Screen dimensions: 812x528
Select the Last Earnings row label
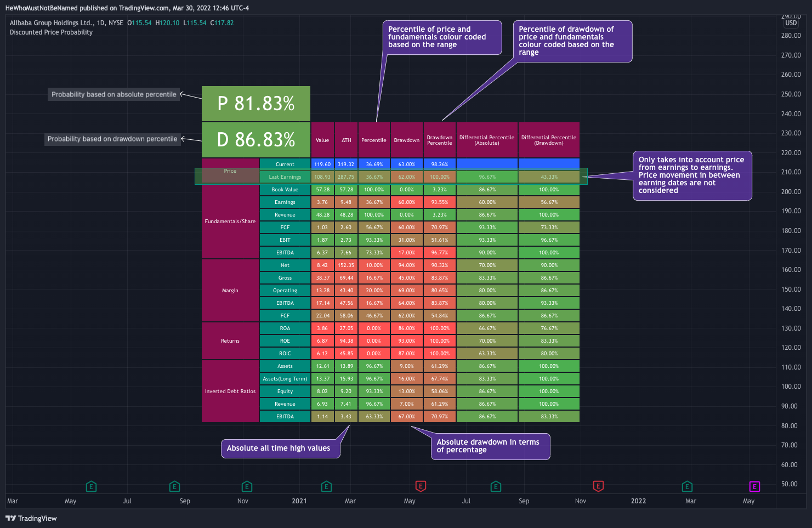coord(285,177)
